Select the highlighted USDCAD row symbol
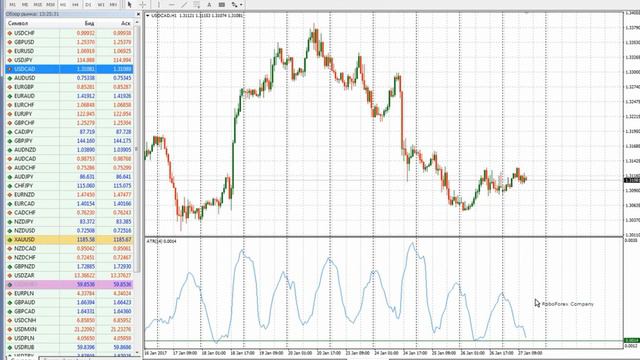This screenshot has height=360, width=640. point(24,69)
